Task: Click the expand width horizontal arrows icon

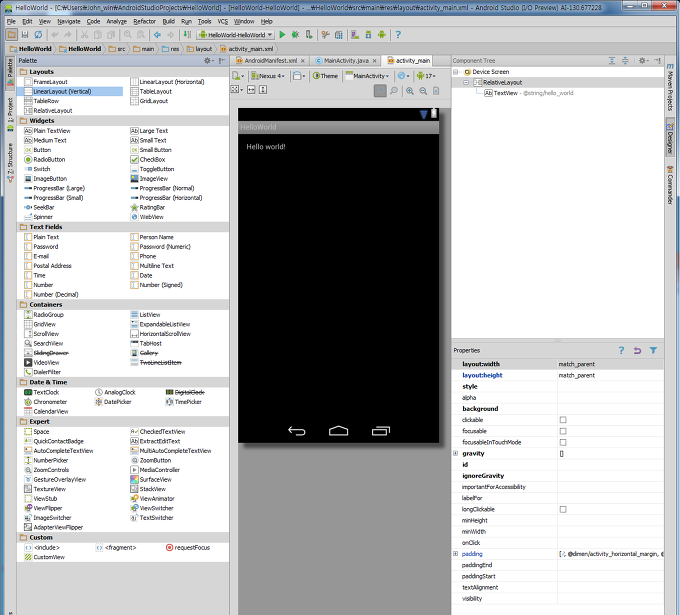Action: point(251,89)
